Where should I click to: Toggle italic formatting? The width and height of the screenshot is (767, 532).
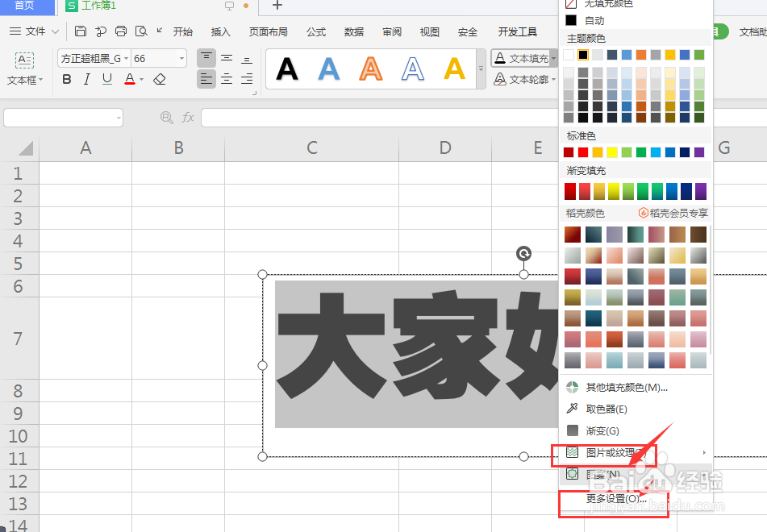pos(86,80)
